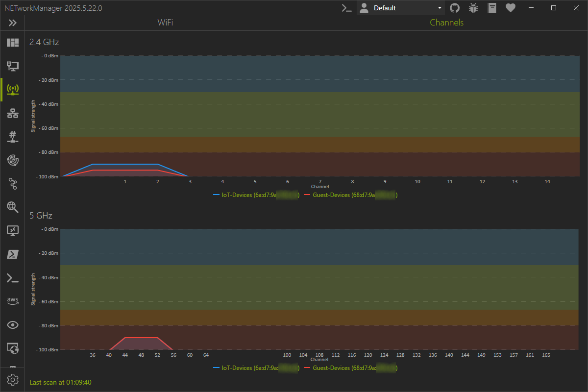Open the Default profile dropdown
588x392 pixels.
[400, 8]
